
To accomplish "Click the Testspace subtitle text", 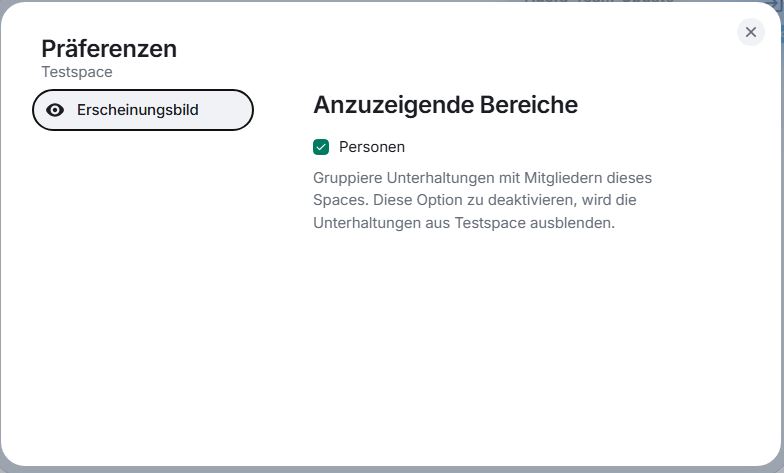I will click(77, 72).
